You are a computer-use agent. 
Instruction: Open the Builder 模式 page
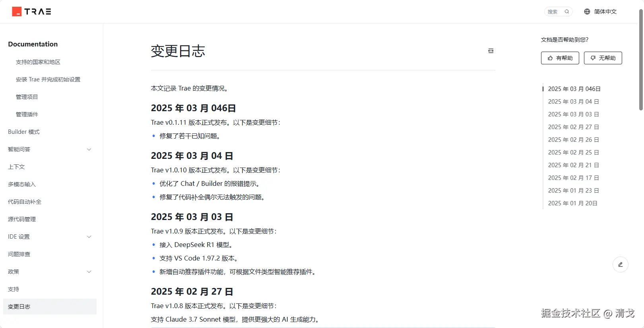(x=24, y=132)
